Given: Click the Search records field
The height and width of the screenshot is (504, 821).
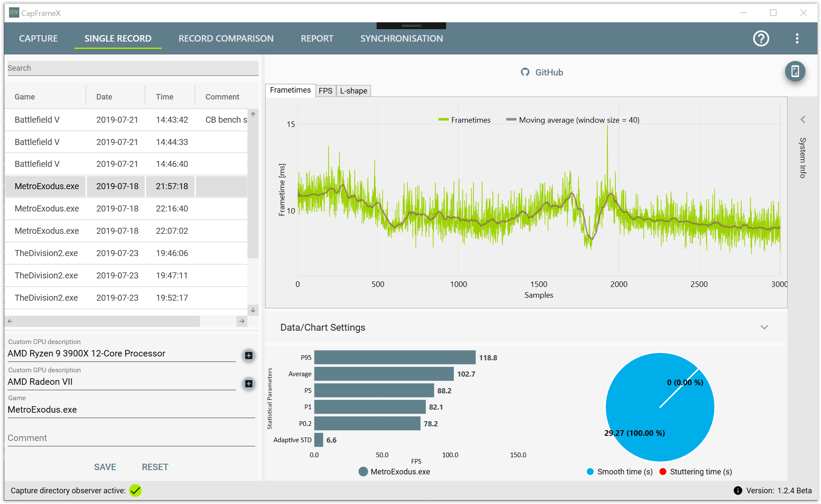Looking at the screenshot, I should coord(133,68).
